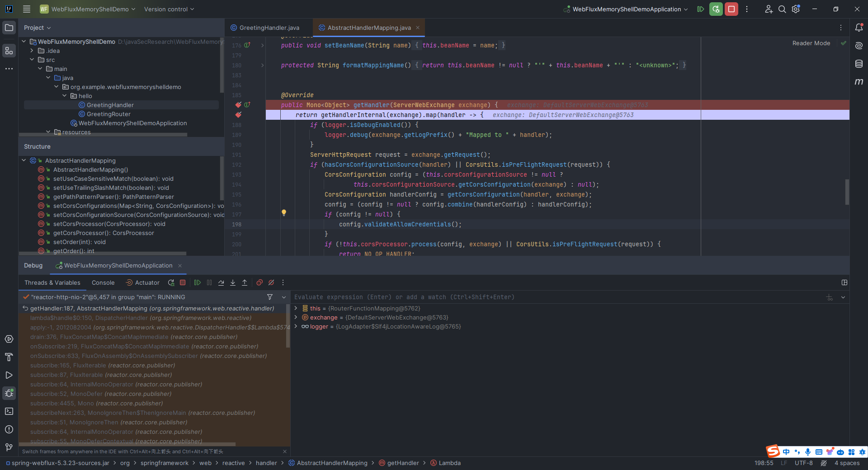Open Search Everywhere magnifier icon
The image size is (868, 470).
(782, 9)
